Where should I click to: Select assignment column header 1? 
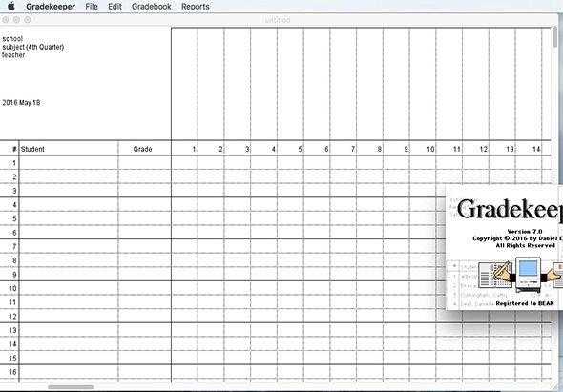coord(184,149)
